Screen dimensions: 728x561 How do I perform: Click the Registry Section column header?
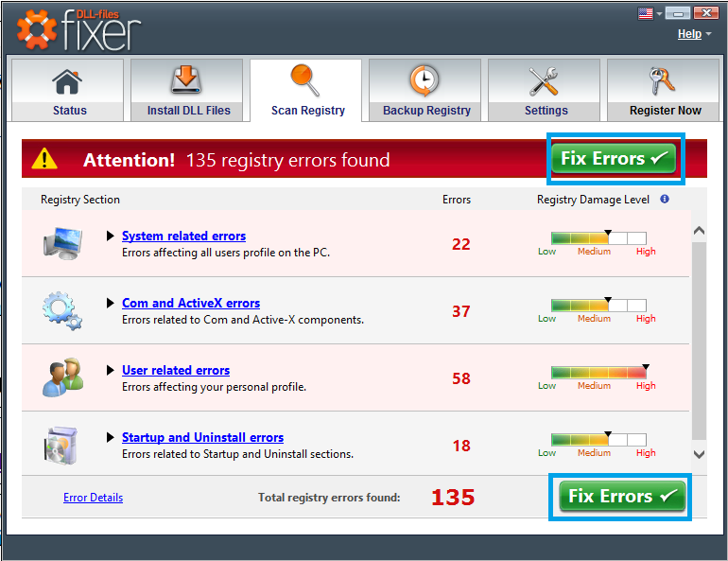79,200
